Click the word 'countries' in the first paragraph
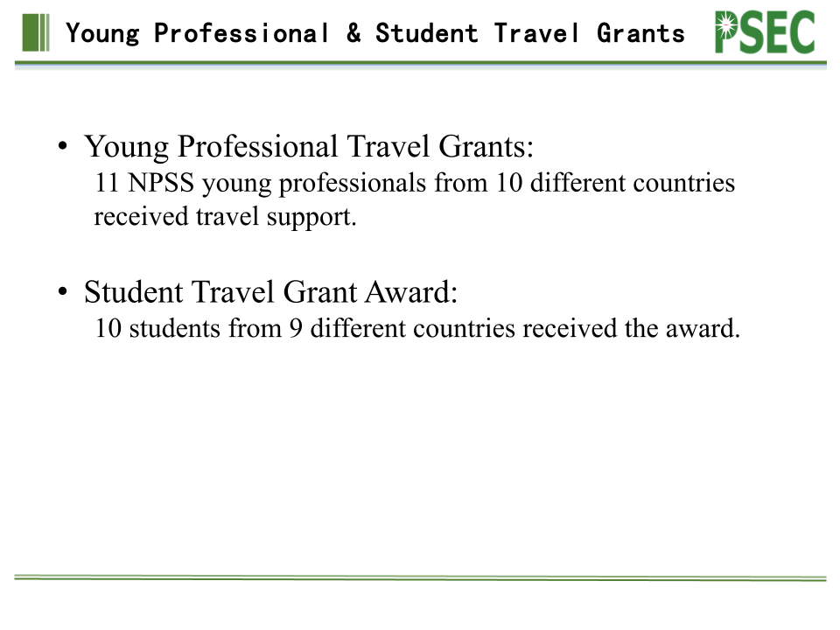This screenshot has width=840, height=630. [x=684, y=183]
